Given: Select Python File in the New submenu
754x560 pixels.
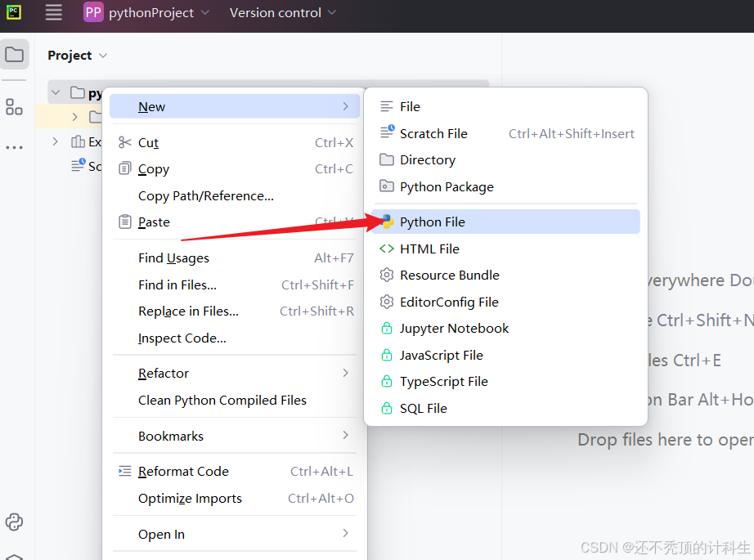Looking at the screenshot, I should (x=432, y=222).
